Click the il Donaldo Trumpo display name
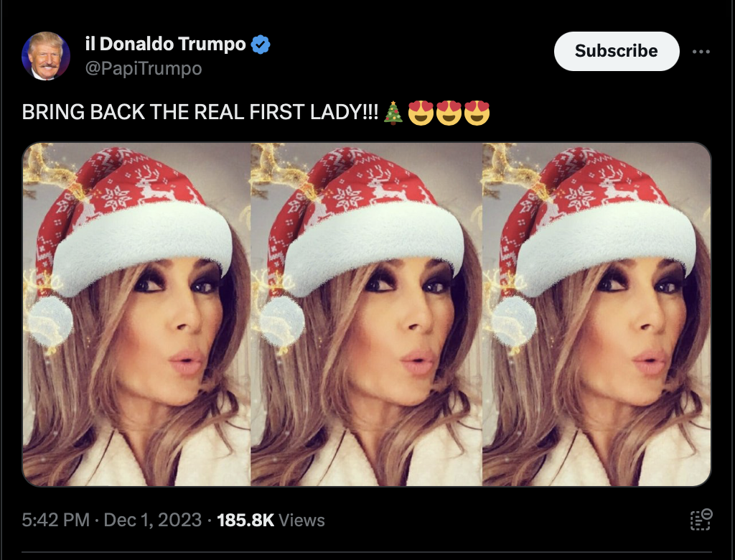Image resolution: width=735 pixels, height=560 pixels. click(x=166, y=44)
